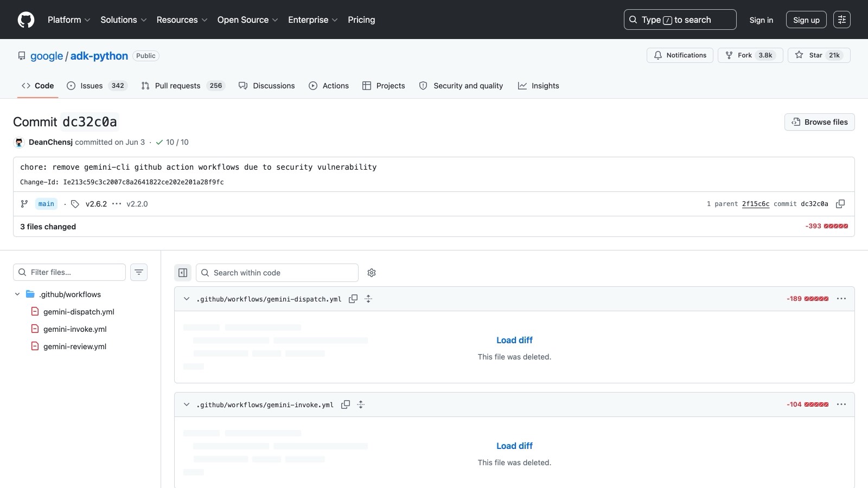Copy the full commit SHA icon
Image resolution: width=868 pixels, height=488 pixels.
[x=840, y=204]
